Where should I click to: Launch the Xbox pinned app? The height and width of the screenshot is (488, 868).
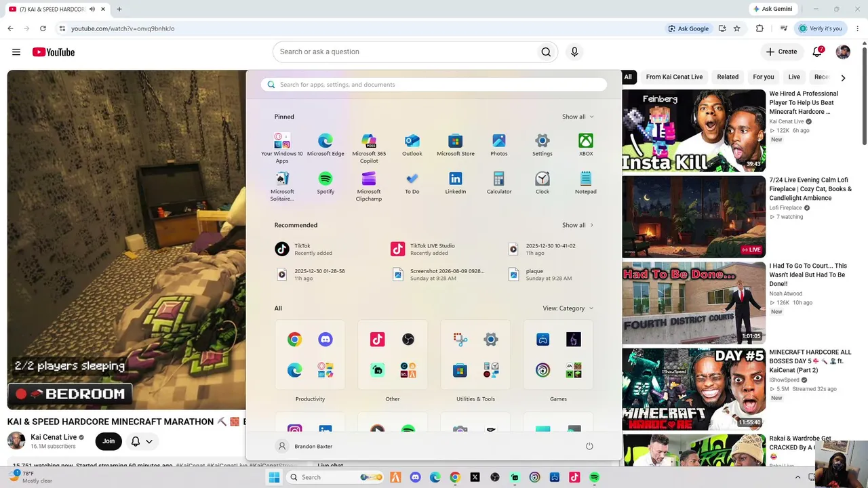[x=586, y=145]
